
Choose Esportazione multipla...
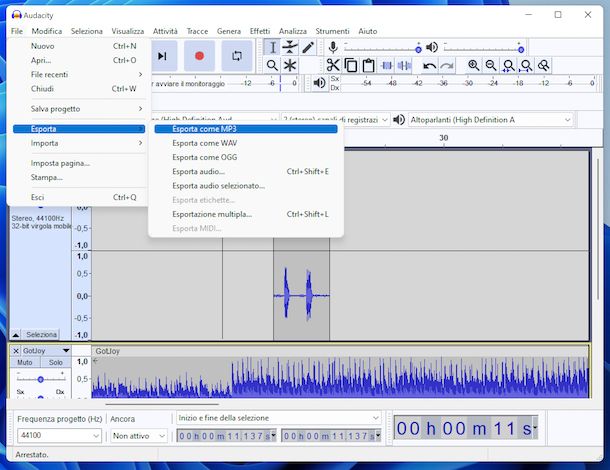click(x=246, y=214)
